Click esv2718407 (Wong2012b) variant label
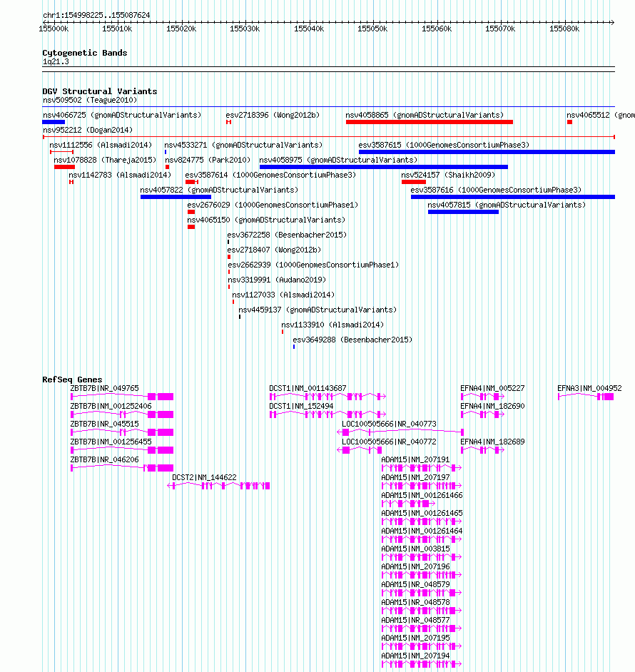Viewport: 635px width, 672px height. coord(275,250)
